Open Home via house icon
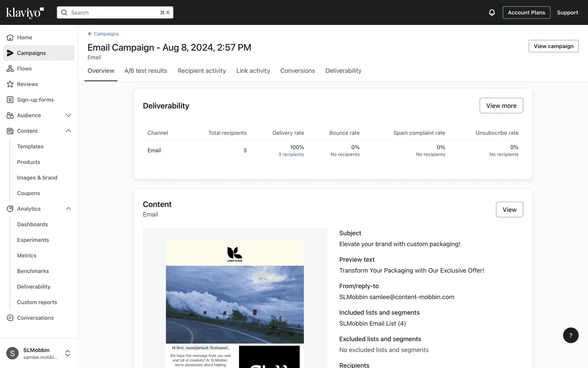This screenshot has height=368, width=588. click(10, 37)
